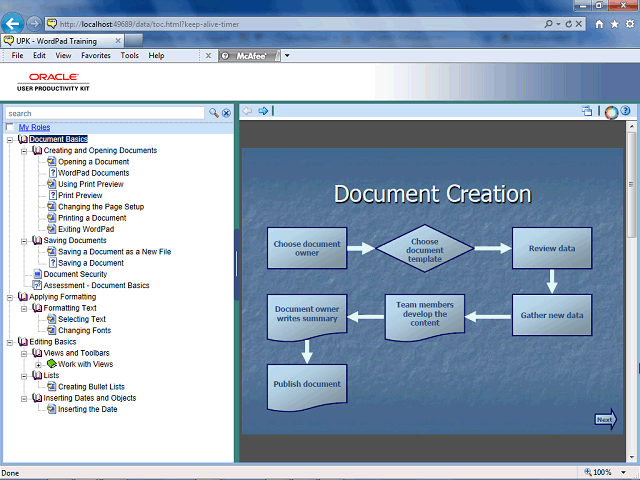Open browser Tools gear icon
This screenshot has height=480, width=640.
coord(630,24)
